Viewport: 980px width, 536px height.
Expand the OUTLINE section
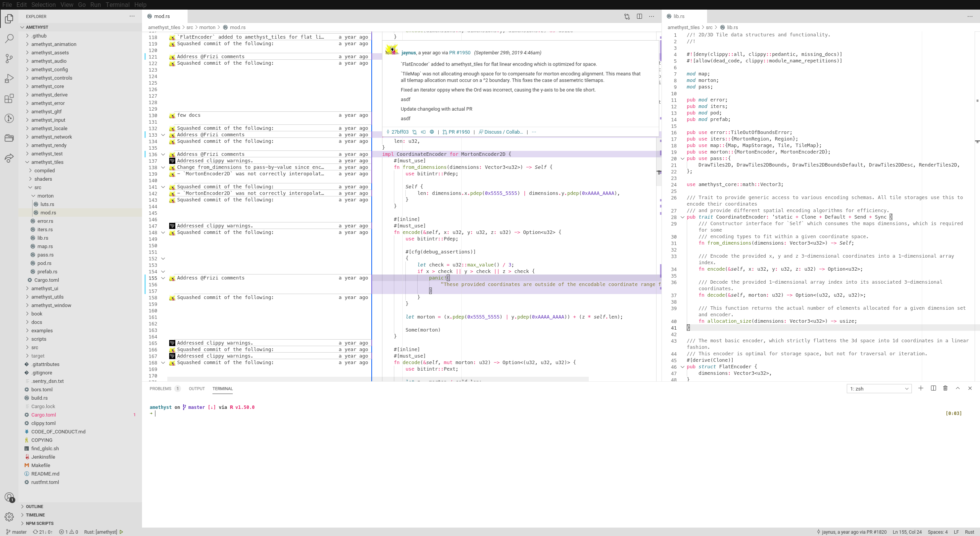(34, 507)
